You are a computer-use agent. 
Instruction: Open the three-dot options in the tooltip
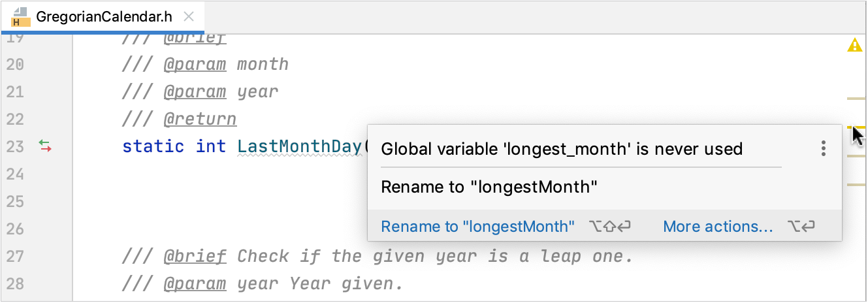824,149
